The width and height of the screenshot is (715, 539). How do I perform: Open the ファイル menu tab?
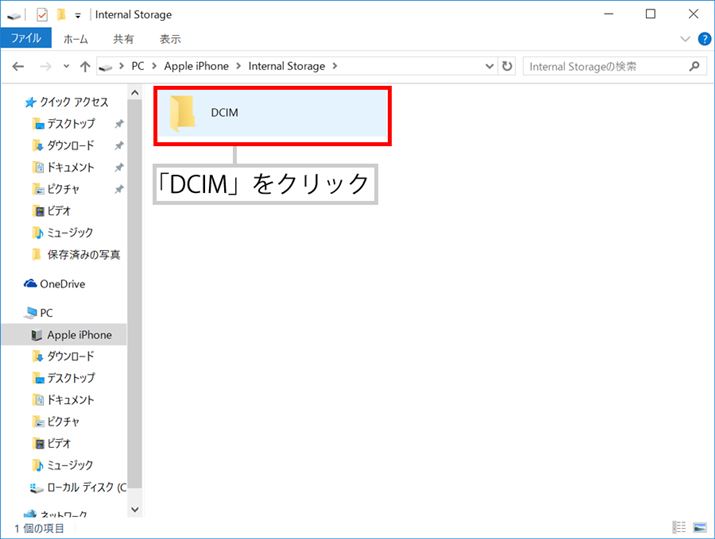click(x=25, y=39)
